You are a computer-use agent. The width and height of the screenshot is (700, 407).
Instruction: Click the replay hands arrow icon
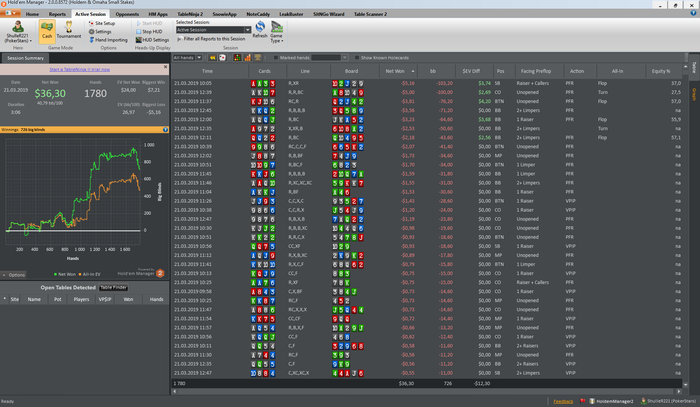click(212, 58)
